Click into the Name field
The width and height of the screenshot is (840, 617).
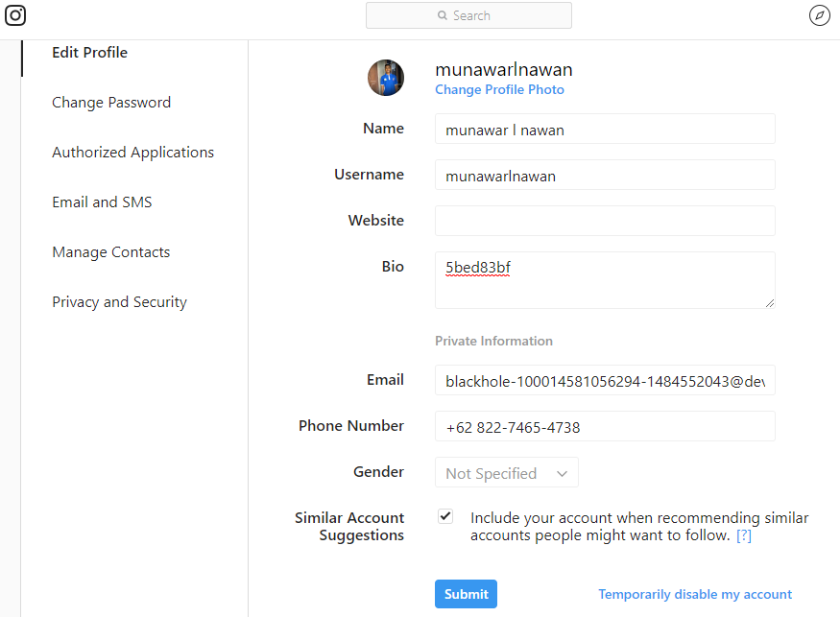coord(605,129)
